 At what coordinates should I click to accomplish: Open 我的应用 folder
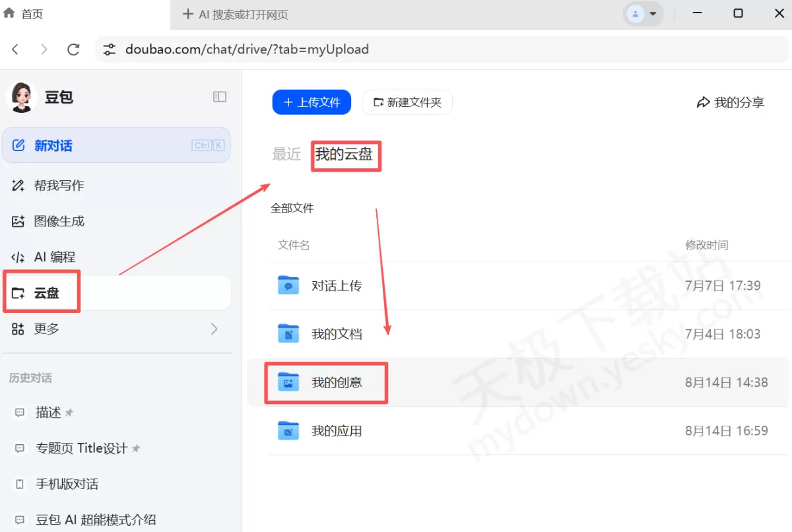(529, 430)
